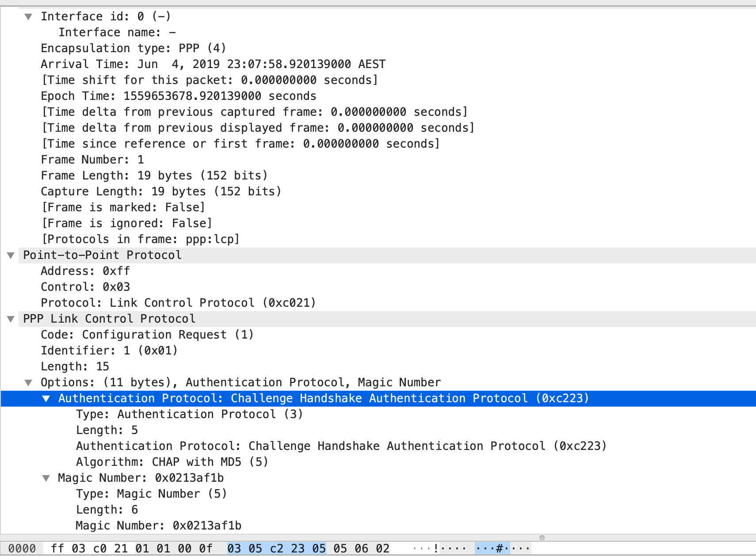Select the Control: 0x03 field

click(x=85, y=287)
